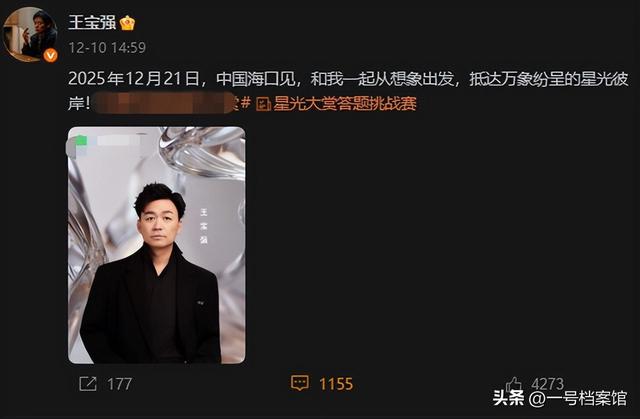640x419 pixels.
Task: Enlarge the 王宝强 poster image
Action: (x=157, y=245)
